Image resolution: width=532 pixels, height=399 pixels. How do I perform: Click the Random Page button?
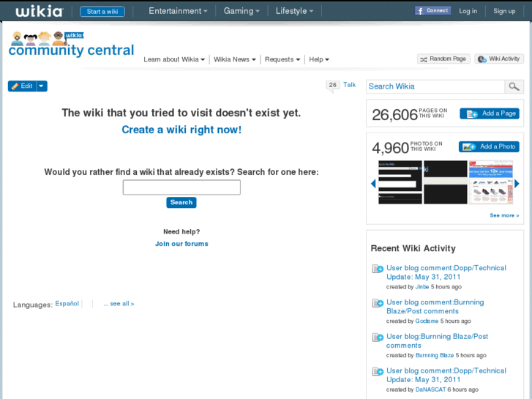(443, 59)
